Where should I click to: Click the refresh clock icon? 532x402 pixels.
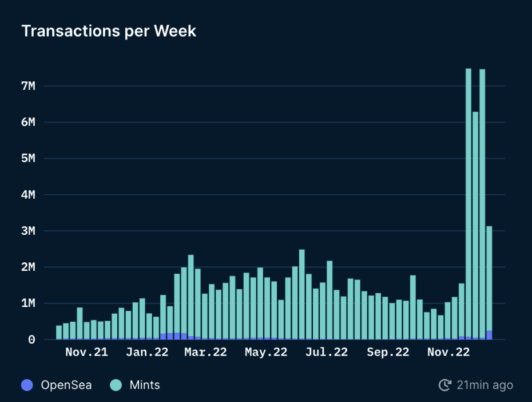tap(444, 385)
